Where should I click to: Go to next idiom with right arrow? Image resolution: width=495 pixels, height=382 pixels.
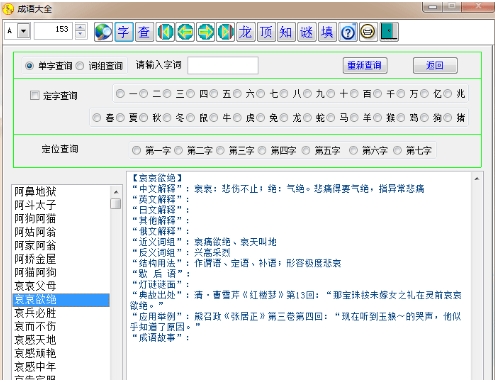point(205,32)
